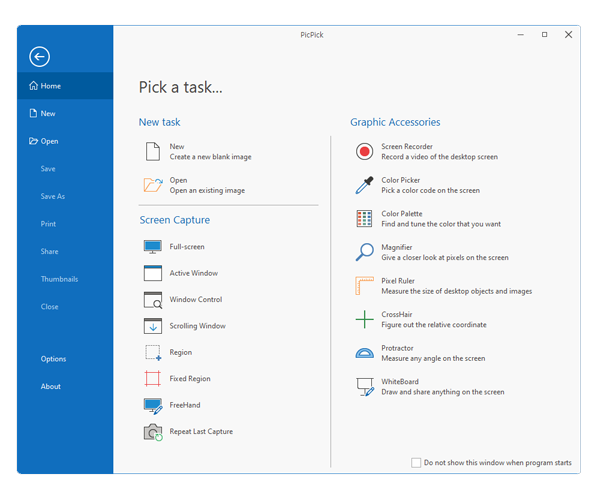598x499 pixels.
Task: Click the Region capture dotted icon
Action: pos(153,353)
